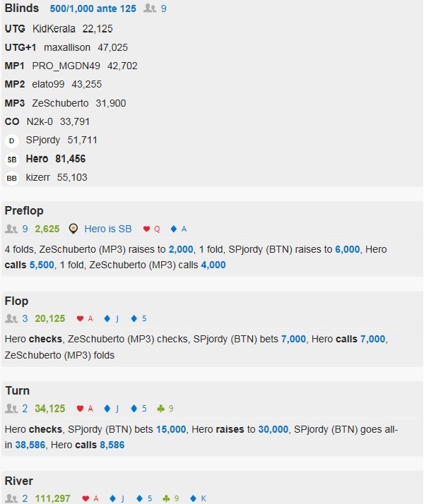424x504 pixels.
Task: Click the hero position marker in Preflop
Action: [x=73, y=229]
